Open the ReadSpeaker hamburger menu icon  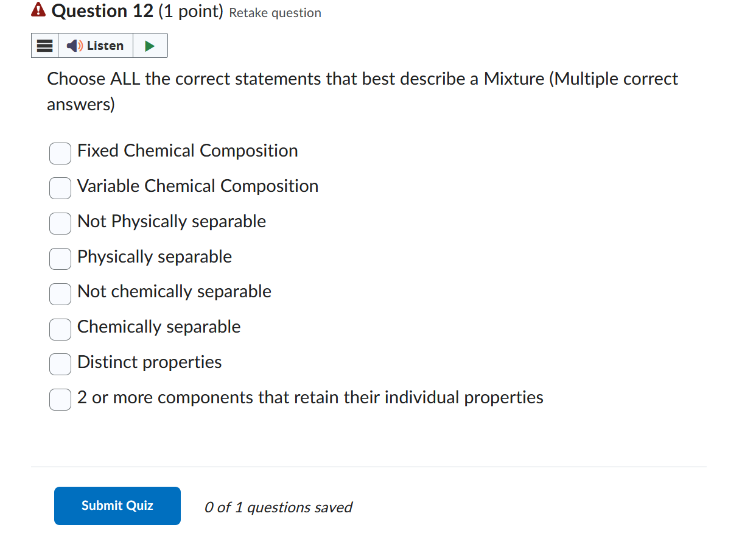point(44,45)
